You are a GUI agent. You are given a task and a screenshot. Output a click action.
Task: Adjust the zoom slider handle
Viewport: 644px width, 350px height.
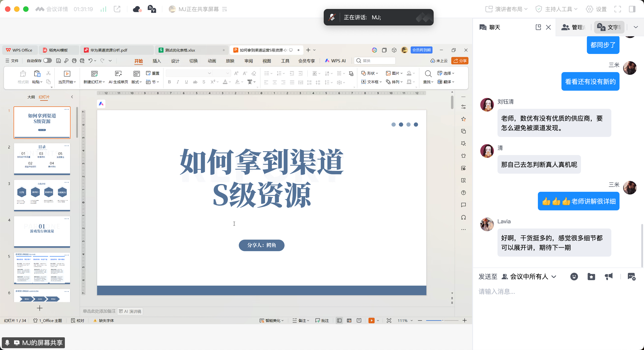[442, 320]
